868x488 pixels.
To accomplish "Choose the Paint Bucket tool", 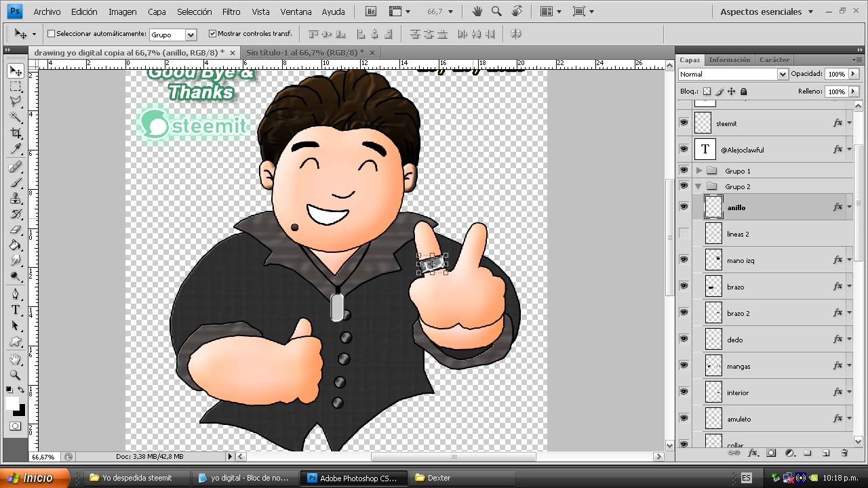I will pyautogui.click(x=16, y=245).
